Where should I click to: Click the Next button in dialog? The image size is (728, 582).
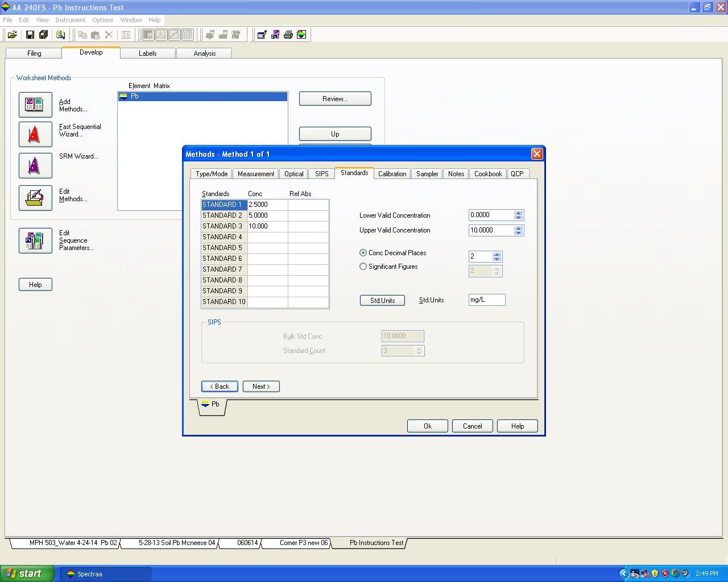point(261,386)
